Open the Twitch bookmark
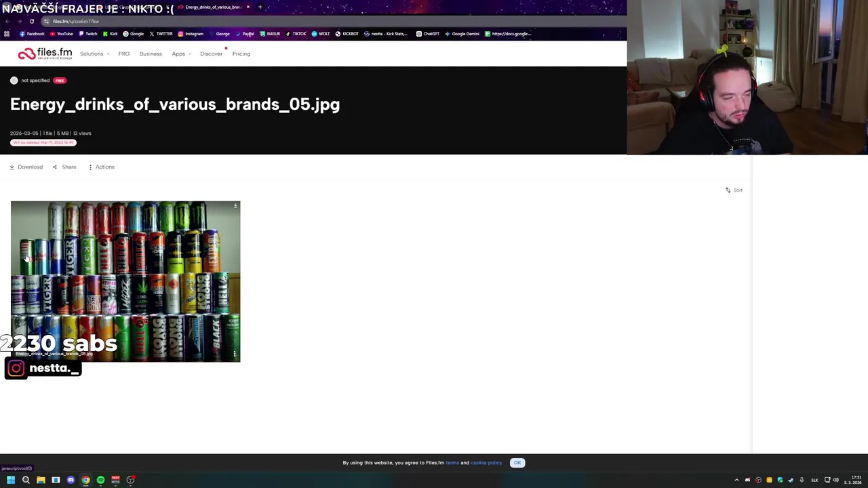 click(88, 34)
